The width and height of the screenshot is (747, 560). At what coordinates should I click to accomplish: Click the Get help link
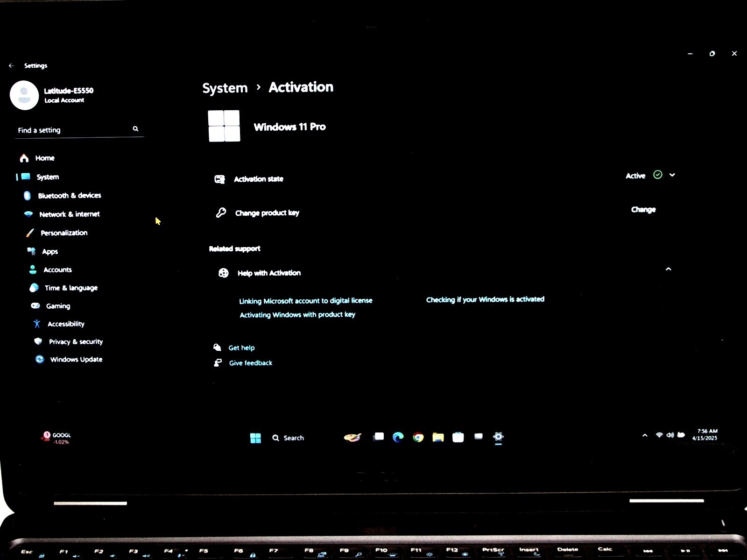pos(241,347)
